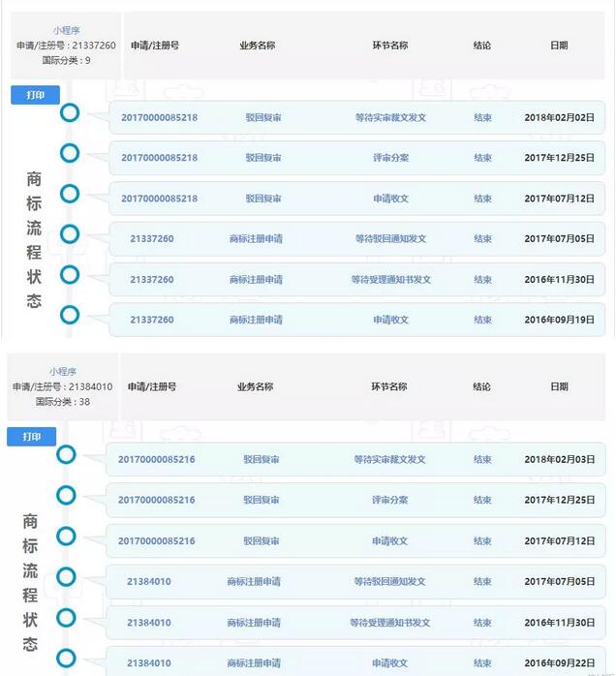
Task: Click 等待实审裁文发文 in 2018年02月02日 row
Action: [390, 118]
